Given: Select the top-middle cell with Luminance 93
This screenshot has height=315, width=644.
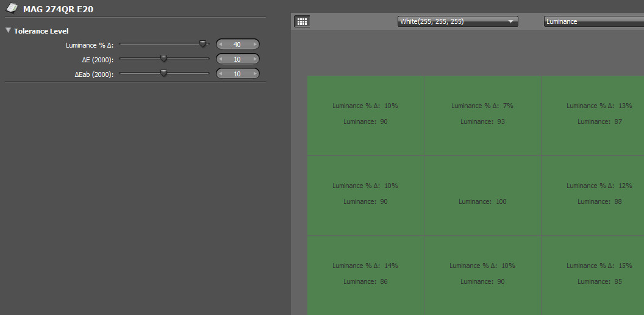Looking at the screenshot, I should click(x=482, y=115).
